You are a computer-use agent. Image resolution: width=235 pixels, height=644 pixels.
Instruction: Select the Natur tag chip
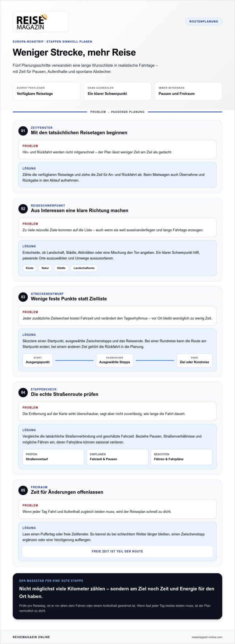coord(45,268)
